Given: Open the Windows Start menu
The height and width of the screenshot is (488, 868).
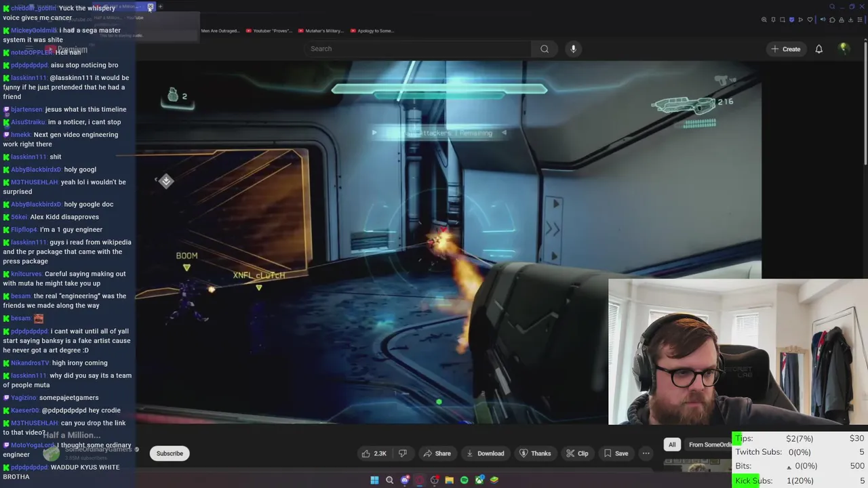Looking at the screenshot, I should tap(374, 480).
